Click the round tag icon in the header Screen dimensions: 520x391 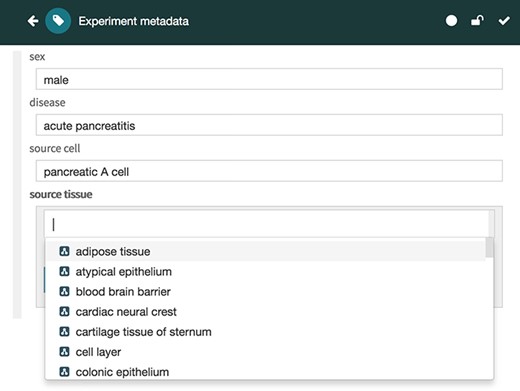58,21
